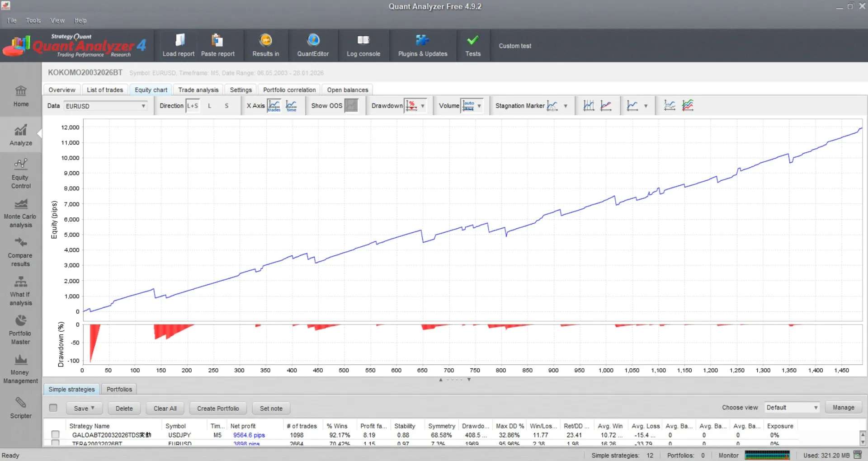Click the strategies table scrollbar down arrow

pos(863,442)
